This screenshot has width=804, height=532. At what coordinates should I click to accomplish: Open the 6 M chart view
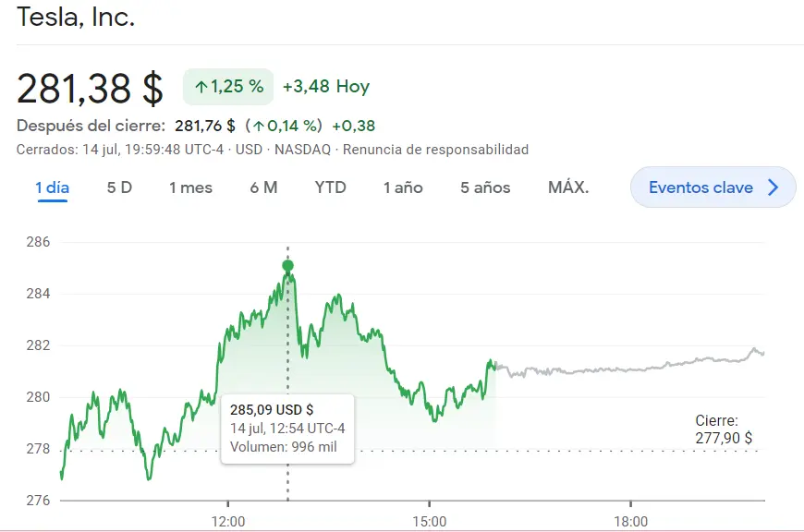(x=262, y=187)
